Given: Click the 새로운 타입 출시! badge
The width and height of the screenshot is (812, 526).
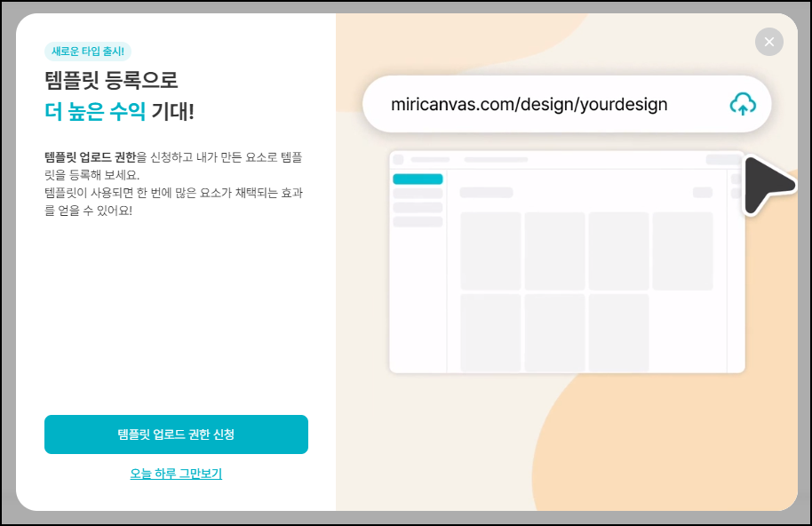Looking at the screenshot, I should [88, 52].
